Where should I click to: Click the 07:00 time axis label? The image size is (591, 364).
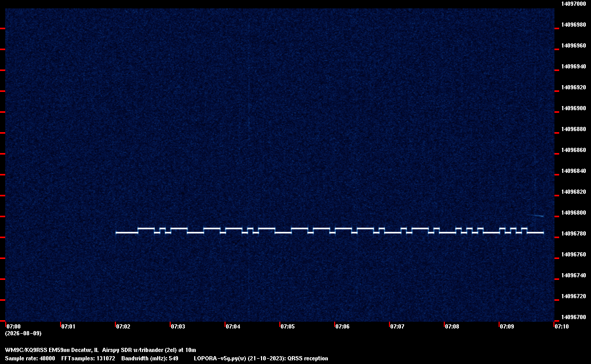(x=14, y=326)
